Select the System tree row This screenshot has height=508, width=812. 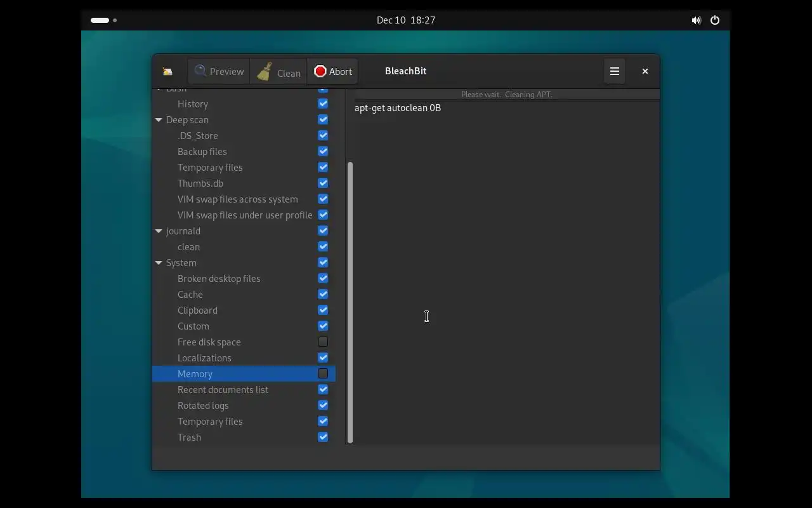tap(244, 262)
